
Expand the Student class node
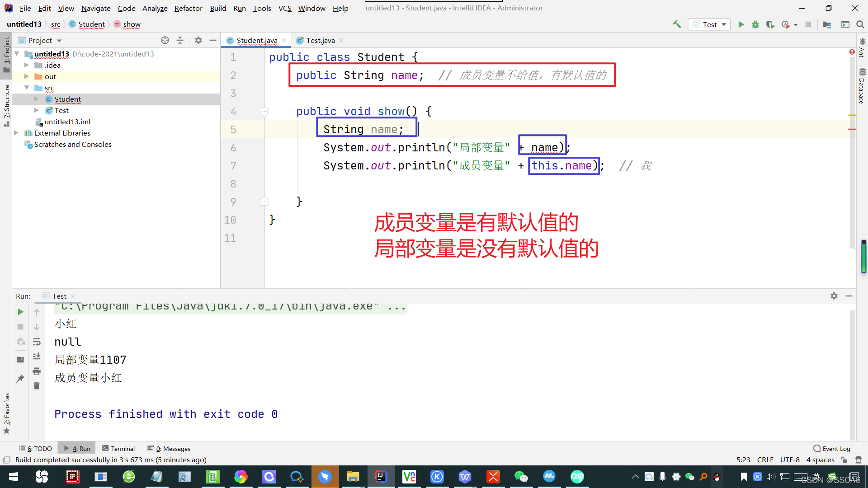(x=37, y=99)
